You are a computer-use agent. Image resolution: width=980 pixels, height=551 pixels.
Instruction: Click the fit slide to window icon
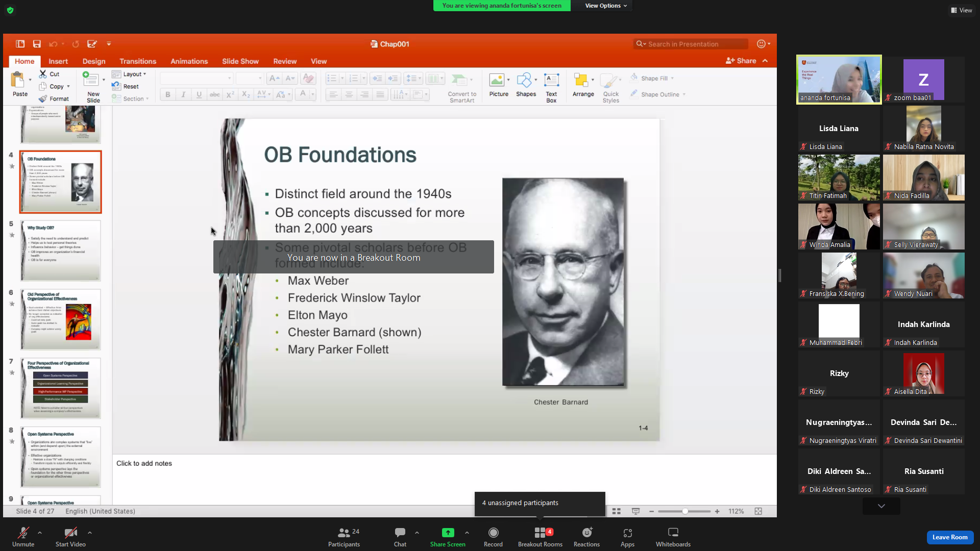(758, 511)
